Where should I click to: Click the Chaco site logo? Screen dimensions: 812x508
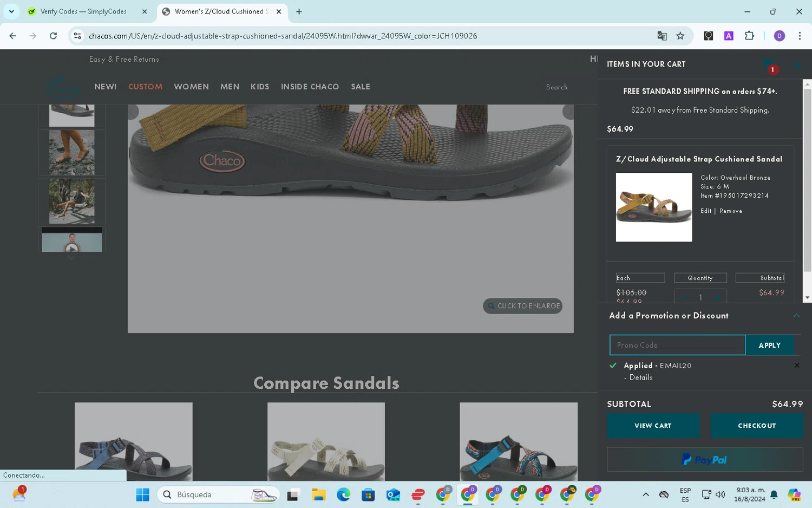pos(63,87)
